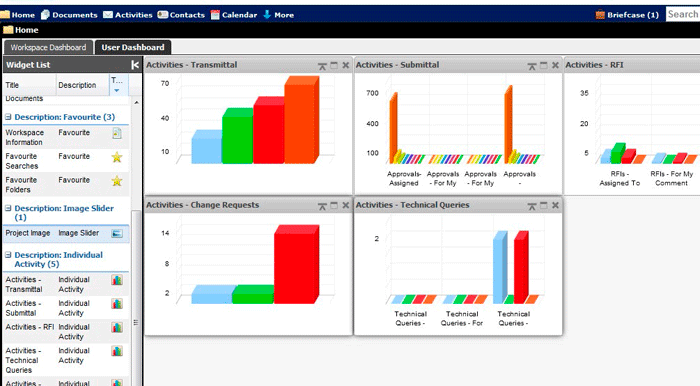
Task: Collapse the Description: Image Slider group
Action: pos(8,208)
